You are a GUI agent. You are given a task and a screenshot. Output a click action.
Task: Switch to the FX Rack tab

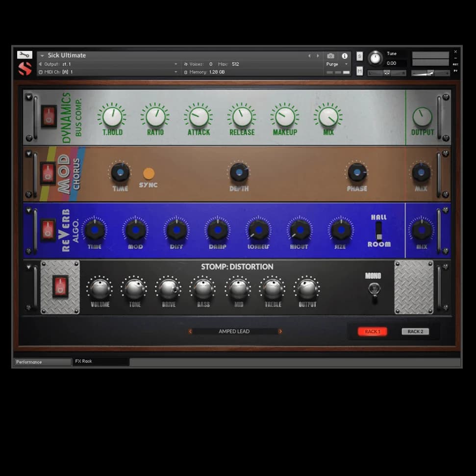[x=100, y=362]
